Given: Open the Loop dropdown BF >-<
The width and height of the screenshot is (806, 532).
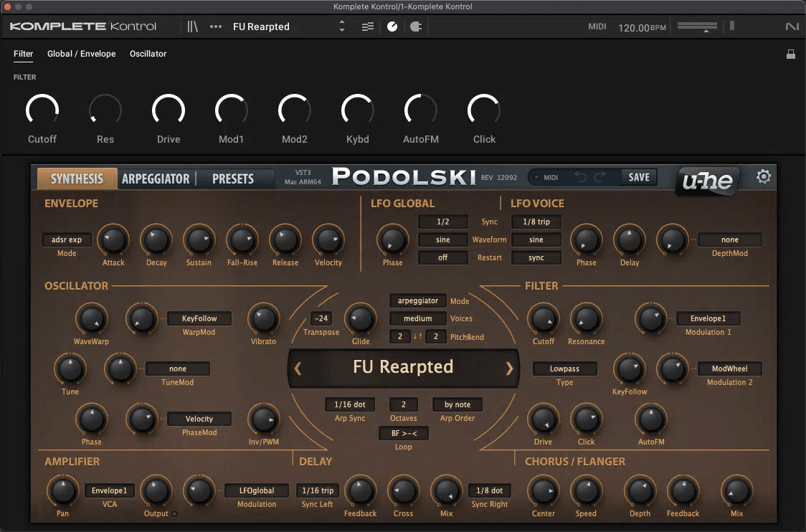Looking at the screenshot, I should (x=404, y=433).
